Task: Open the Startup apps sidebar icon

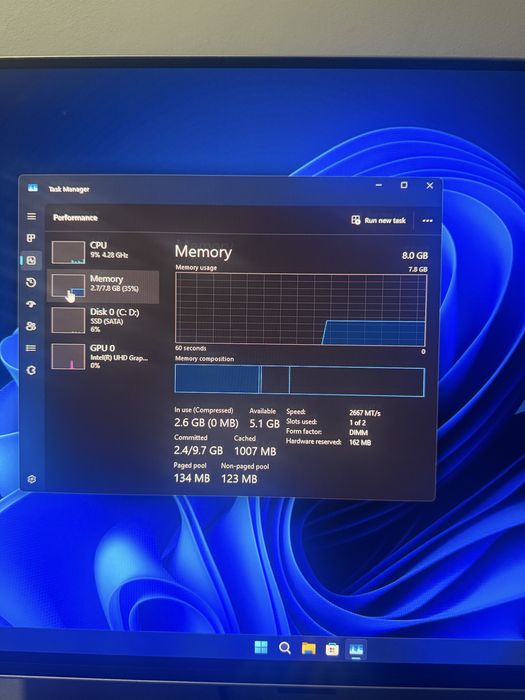Action: pyautogui.click(x=31, y=304)
